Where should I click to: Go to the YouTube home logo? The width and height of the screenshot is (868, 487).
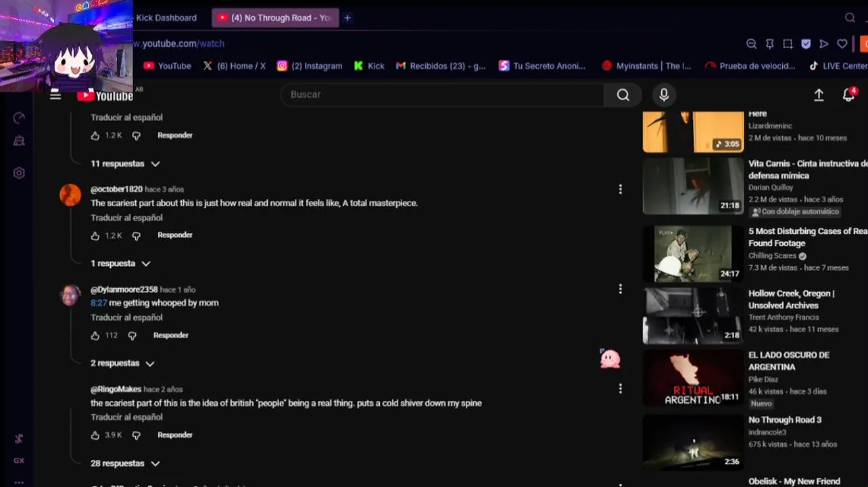pyautogui.click(x=105, y=95)
